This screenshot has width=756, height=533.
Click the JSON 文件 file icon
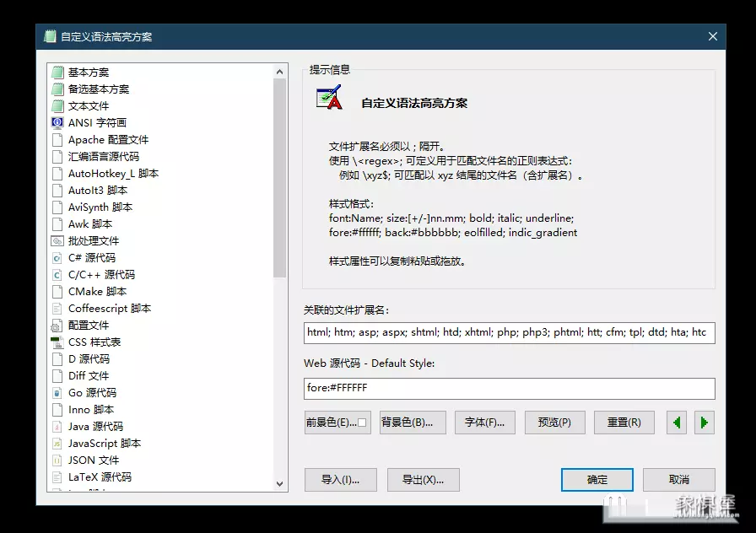tap(57, 460)
